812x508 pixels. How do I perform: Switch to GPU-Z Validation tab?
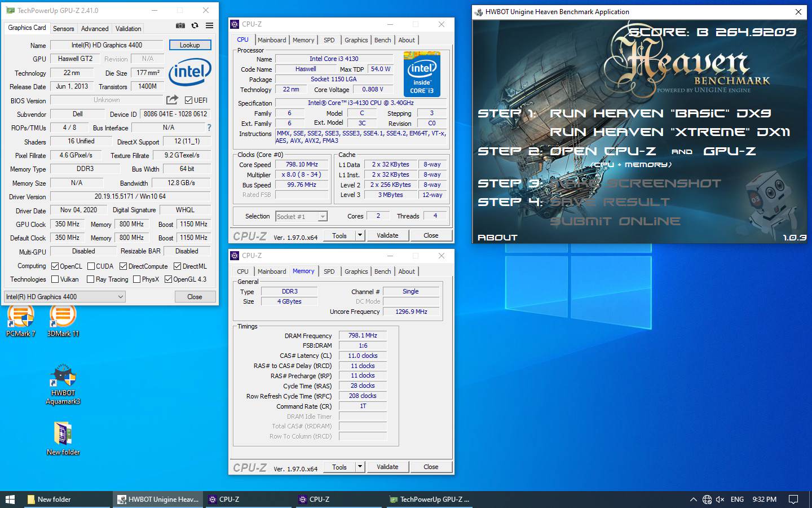(129, 28)
